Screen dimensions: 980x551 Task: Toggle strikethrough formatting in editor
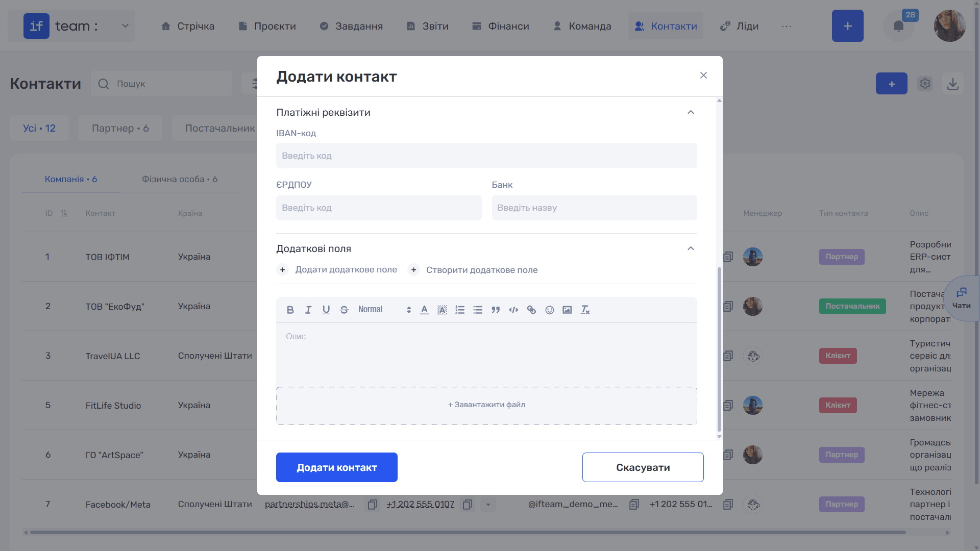(344, 310)
